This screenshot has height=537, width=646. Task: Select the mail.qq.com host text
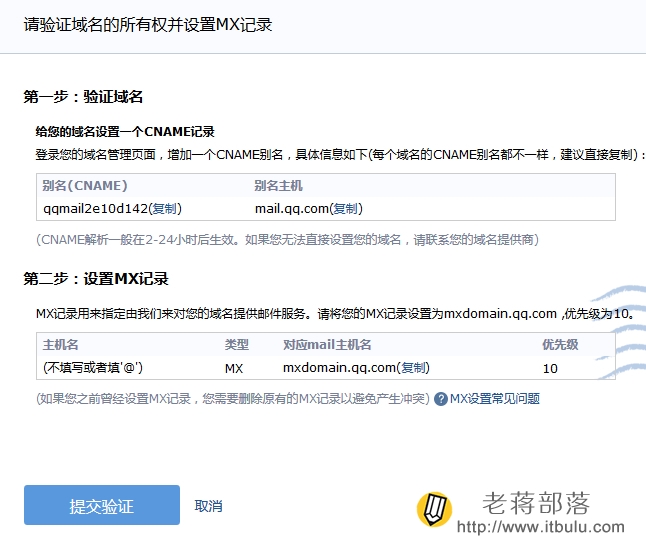292,209
